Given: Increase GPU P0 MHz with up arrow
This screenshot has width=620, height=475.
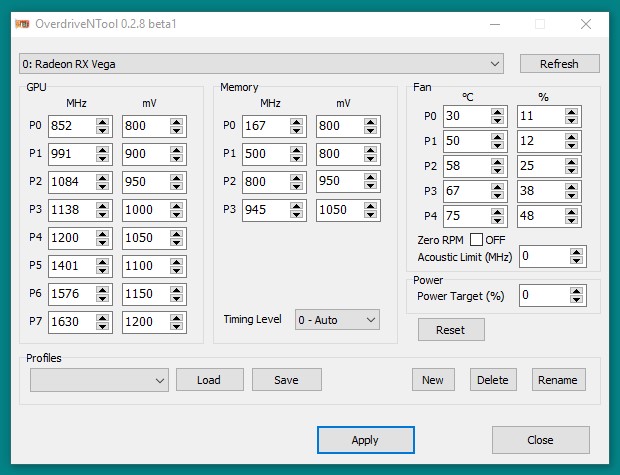Looking at the screenshot, I should tap(102, 122).
